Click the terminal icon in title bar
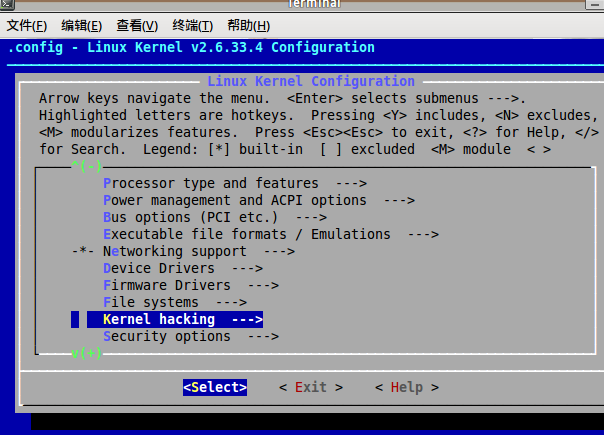The height and width of the screenshot is (435, 604). tap(7, 5)
